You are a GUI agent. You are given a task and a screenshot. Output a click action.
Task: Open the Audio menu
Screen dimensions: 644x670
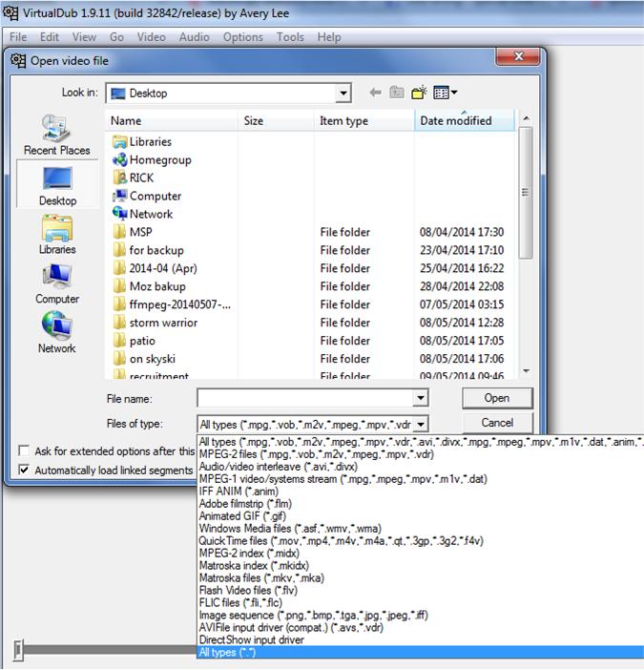point(195,37)
